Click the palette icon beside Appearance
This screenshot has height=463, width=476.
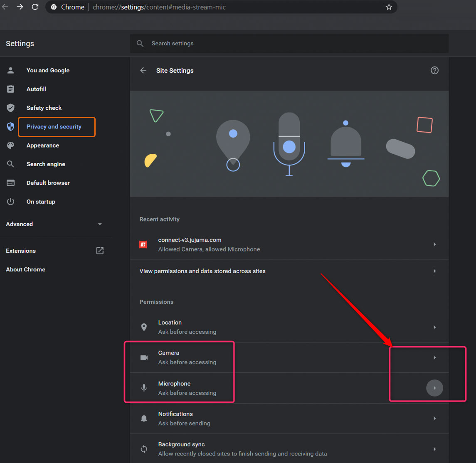(x=11, y=145)
